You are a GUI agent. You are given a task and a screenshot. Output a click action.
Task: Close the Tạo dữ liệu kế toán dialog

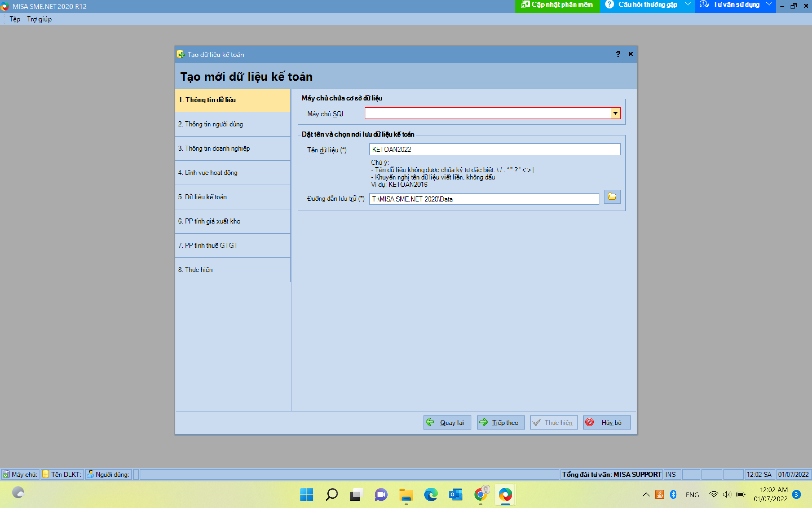[x=630, y=54]
